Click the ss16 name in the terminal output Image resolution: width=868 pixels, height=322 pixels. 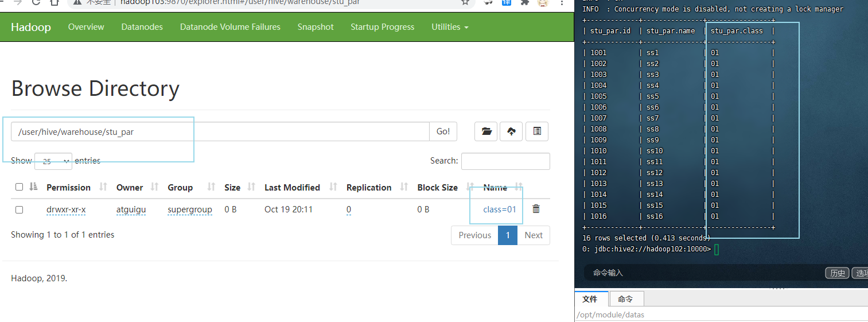pyautogui.click(x=655, y=216)
